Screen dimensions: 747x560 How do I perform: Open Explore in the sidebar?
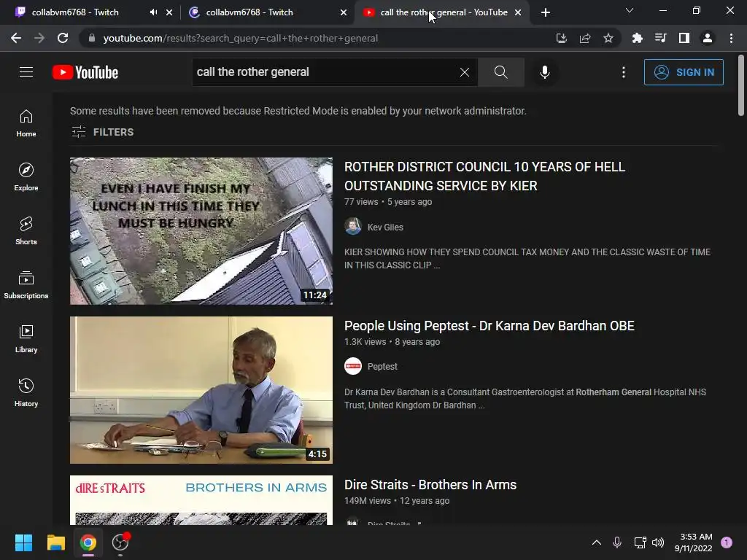coord(26,177)
